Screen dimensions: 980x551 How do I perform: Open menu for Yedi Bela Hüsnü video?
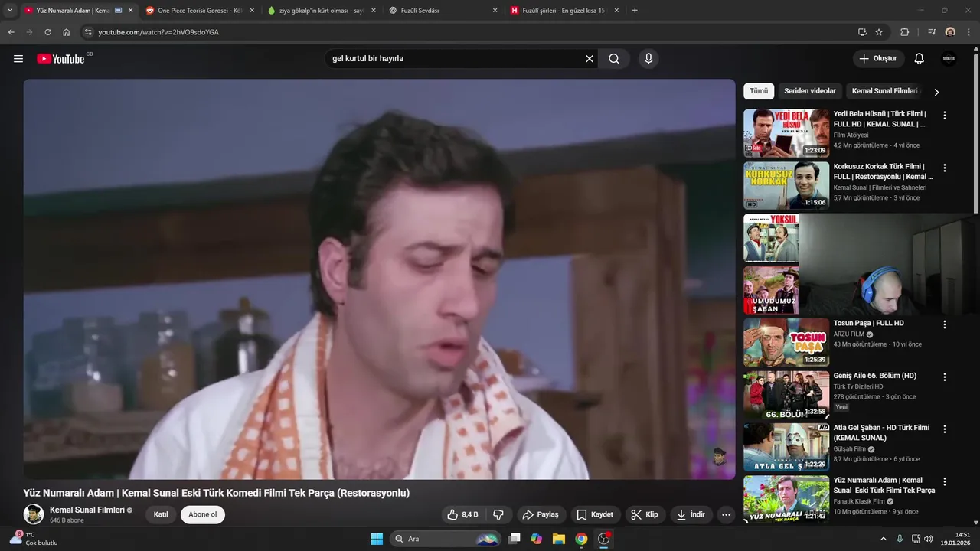click(x=945, y=116)
